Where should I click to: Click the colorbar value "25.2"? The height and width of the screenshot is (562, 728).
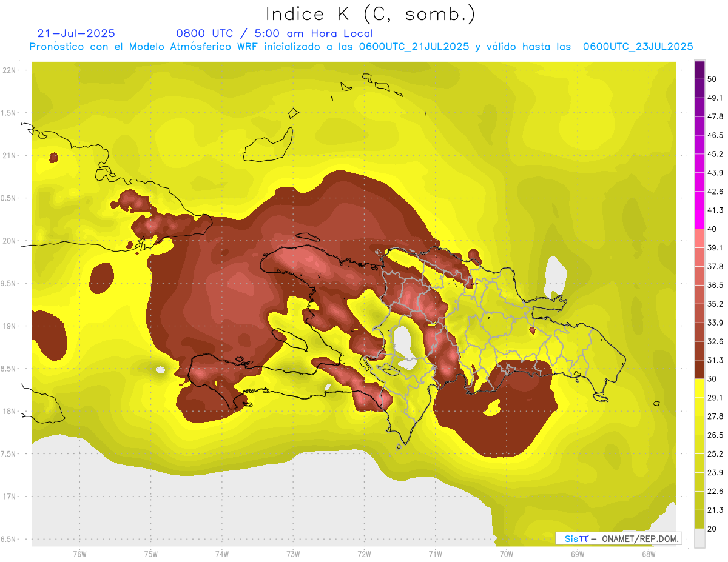pos(715,454)
